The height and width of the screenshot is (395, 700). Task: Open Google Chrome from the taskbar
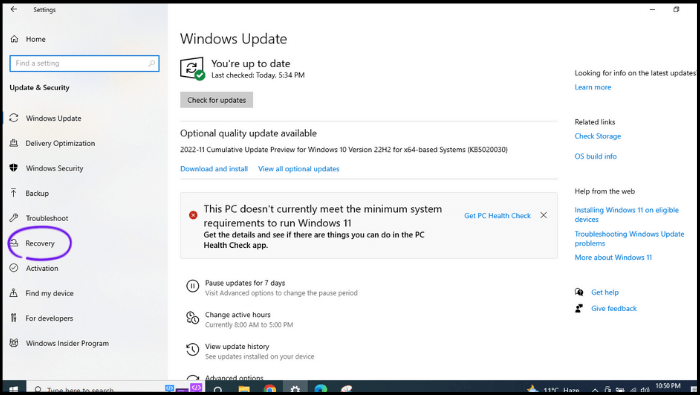tap(269, 389)
